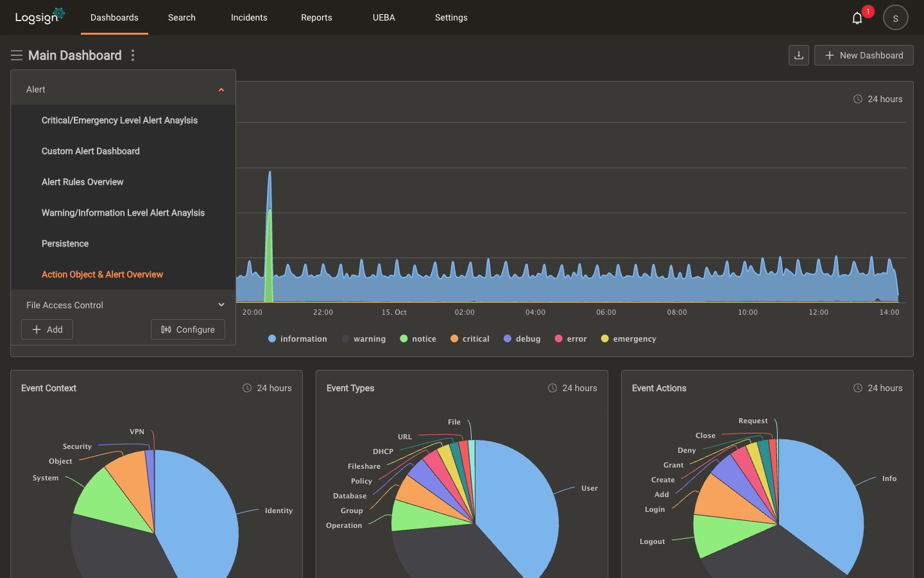
Task: Switch to the Reports tab
Action: (316, 17)
